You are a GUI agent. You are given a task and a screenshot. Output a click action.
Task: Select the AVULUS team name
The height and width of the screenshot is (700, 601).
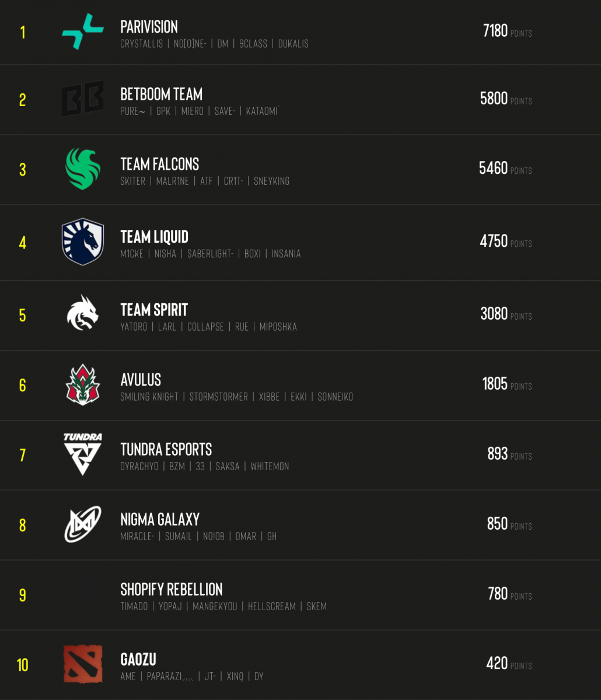(x=141, y=380)
